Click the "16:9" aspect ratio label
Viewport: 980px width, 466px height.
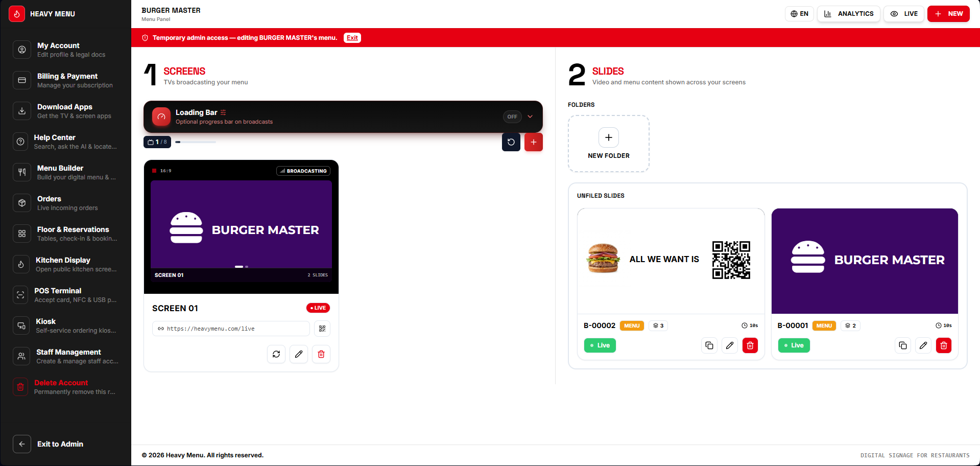click(x=165, y=171)
